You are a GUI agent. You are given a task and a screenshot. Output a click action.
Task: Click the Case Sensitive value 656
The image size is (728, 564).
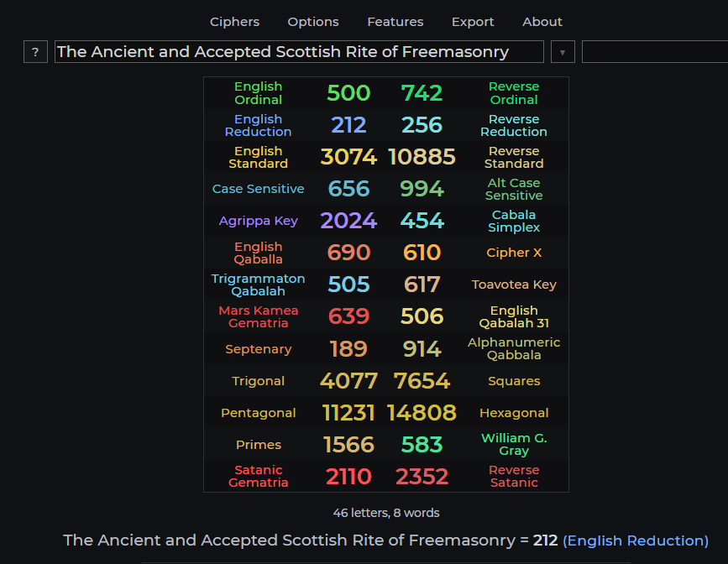tap(348, 189)
